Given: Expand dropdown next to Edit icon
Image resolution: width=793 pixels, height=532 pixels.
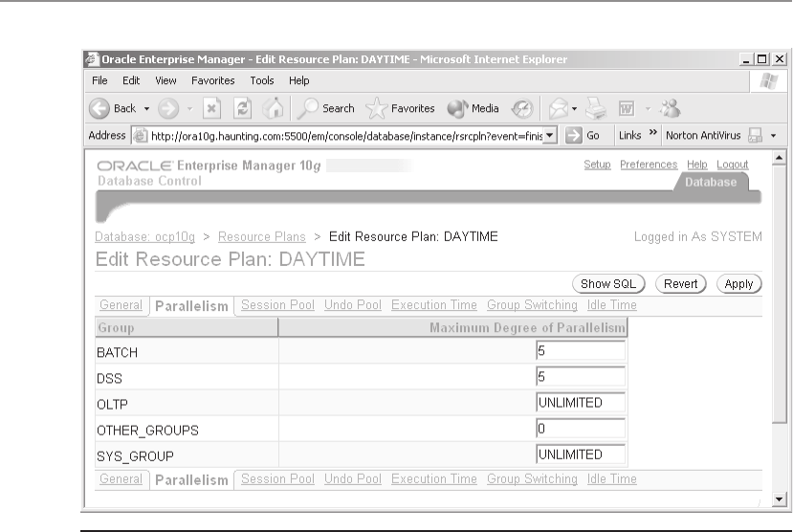Looking at the screenshot, I should 648,109.
